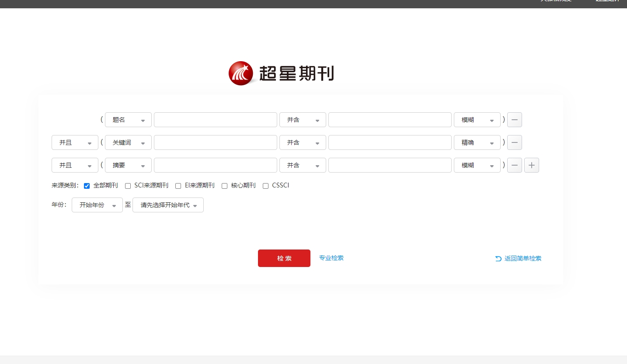Focus the first text input after 题名
Viewport: 627px width, 364px height.
point(215,120)
